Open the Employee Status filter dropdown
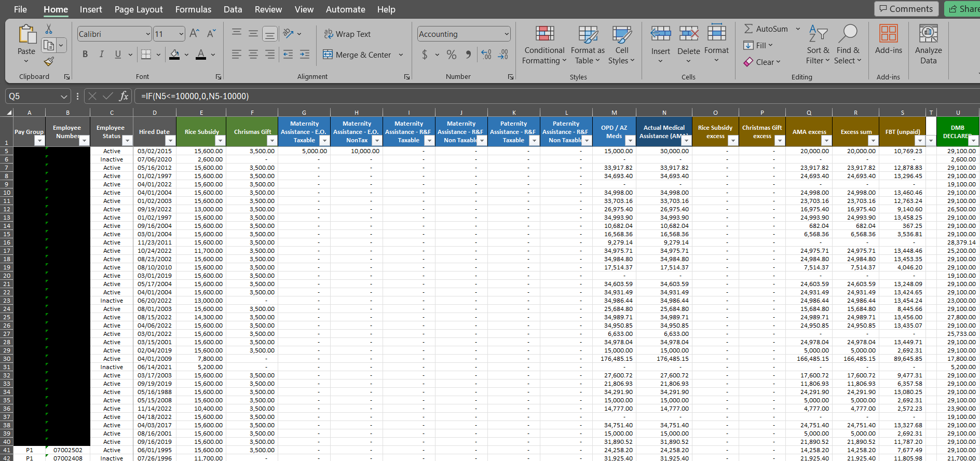This screenshot has width=980, height=461. click(127, 141)
